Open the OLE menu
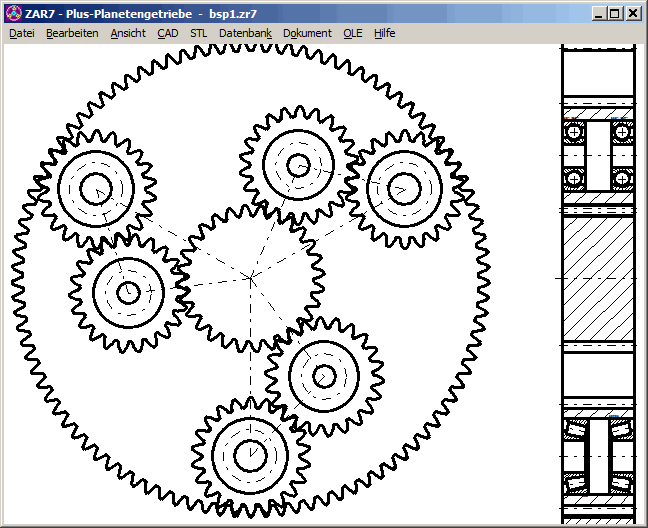Viewport: 648px width, 528px height. tap(353, 33)
